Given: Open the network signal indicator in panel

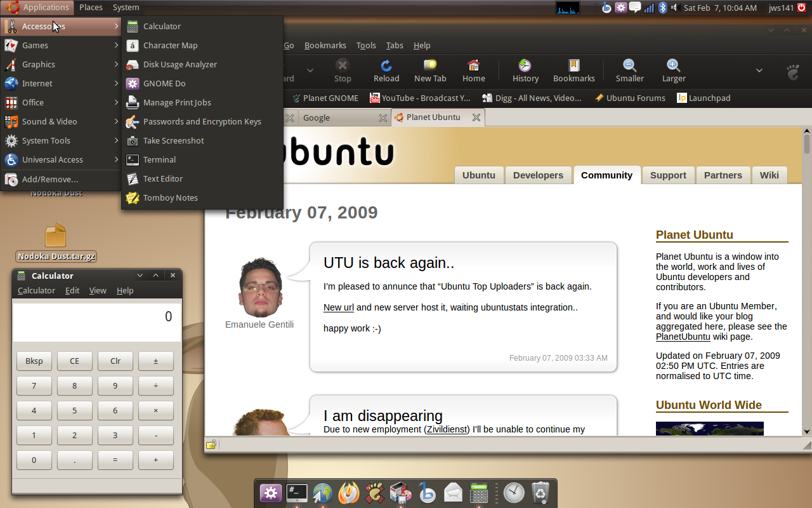Looking at the screenshot, I should 649,8.
